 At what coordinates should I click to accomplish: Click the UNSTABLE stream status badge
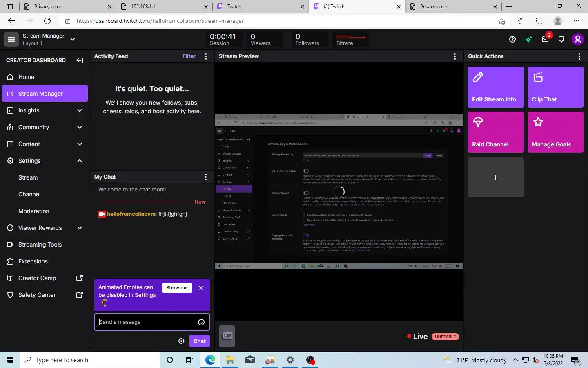tap(445, 337)
